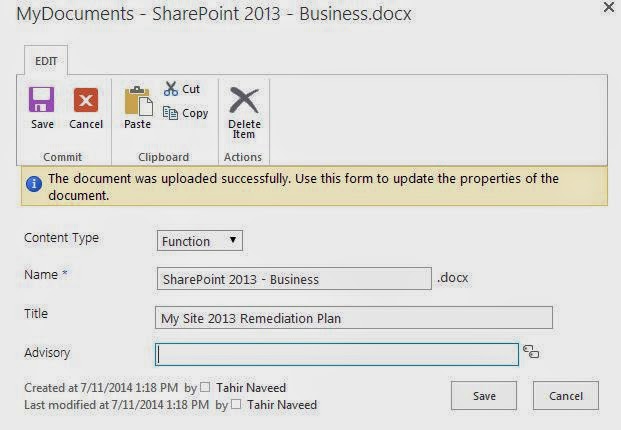This screenshot has width=621, height=430.
Task: Click Tahir Naveed link on Last modified line
Action: (x=282, y=405)
